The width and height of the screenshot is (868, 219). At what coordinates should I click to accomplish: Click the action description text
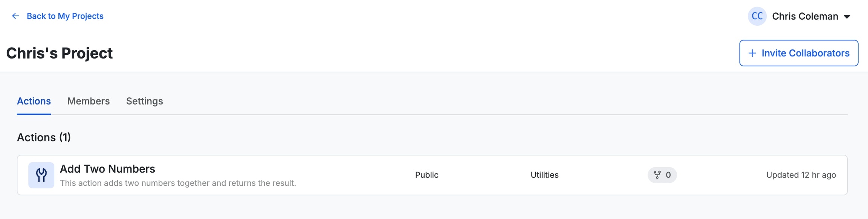pos(178,183)
